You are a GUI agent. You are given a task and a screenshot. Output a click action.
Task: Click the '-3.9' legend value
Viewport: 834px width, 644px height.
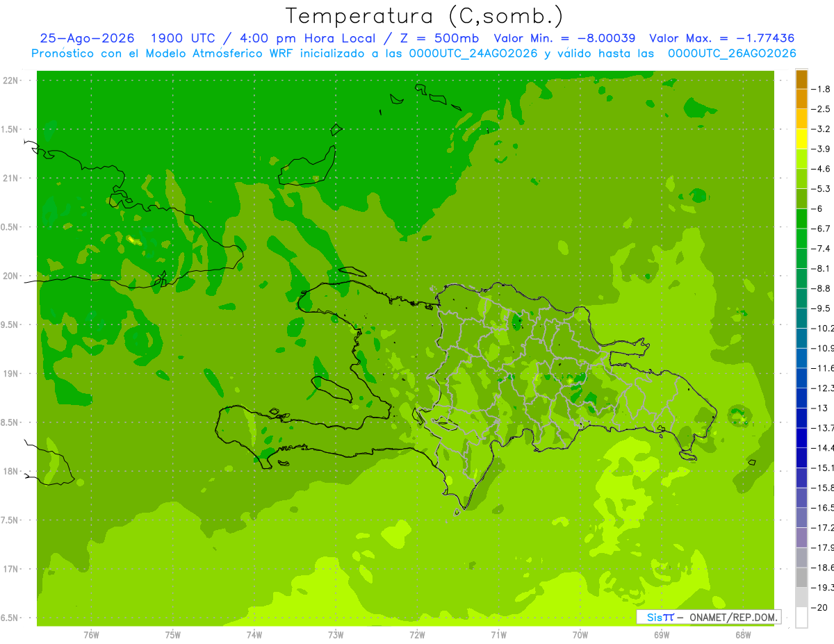coord(821,149)
